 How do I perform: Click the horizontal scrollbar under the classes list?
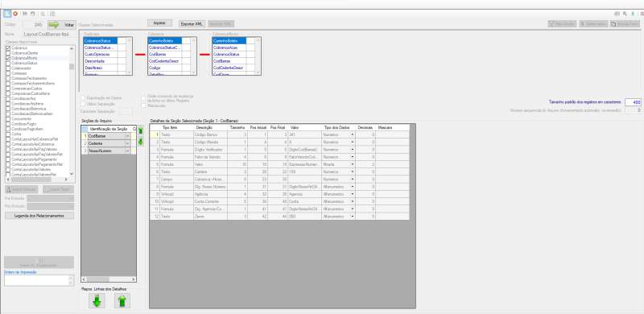(37, 180)
